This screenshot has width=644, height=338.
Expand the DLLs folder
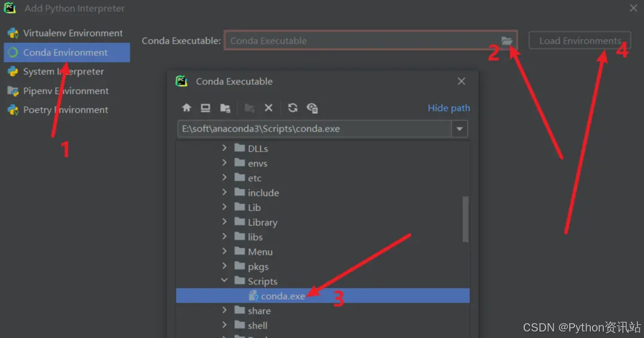[x=224, y=148]
